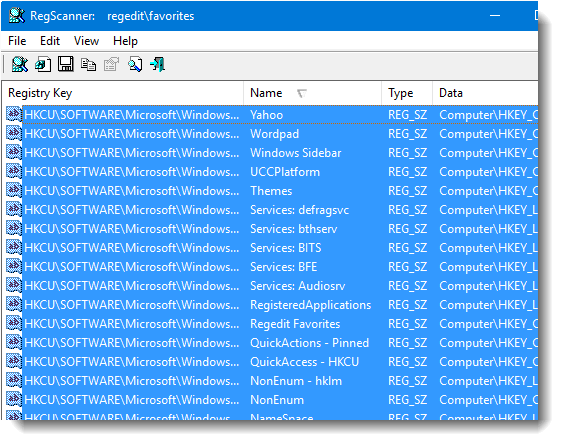Click the Registry Key cell of UCCPlatform row
Image resolution: width=563 pixels, height=445 pixels.
pos(131,172)
